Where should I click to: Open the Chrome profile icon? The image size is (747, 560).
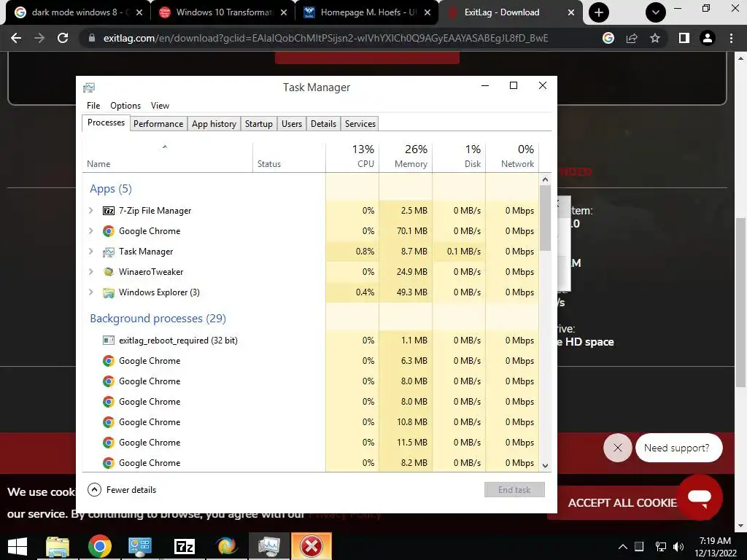click(x=708, y=38)
